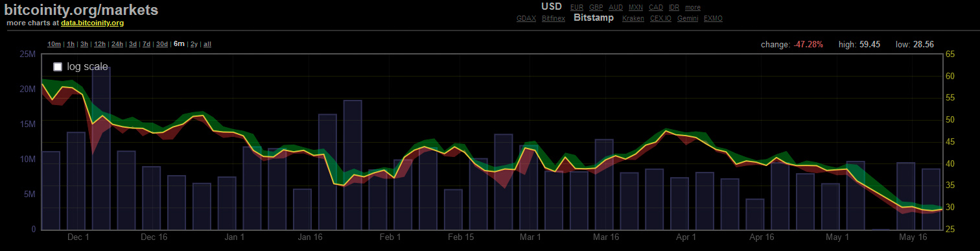
Task: Show all-time chart range
Action: (x=207, y=44)
